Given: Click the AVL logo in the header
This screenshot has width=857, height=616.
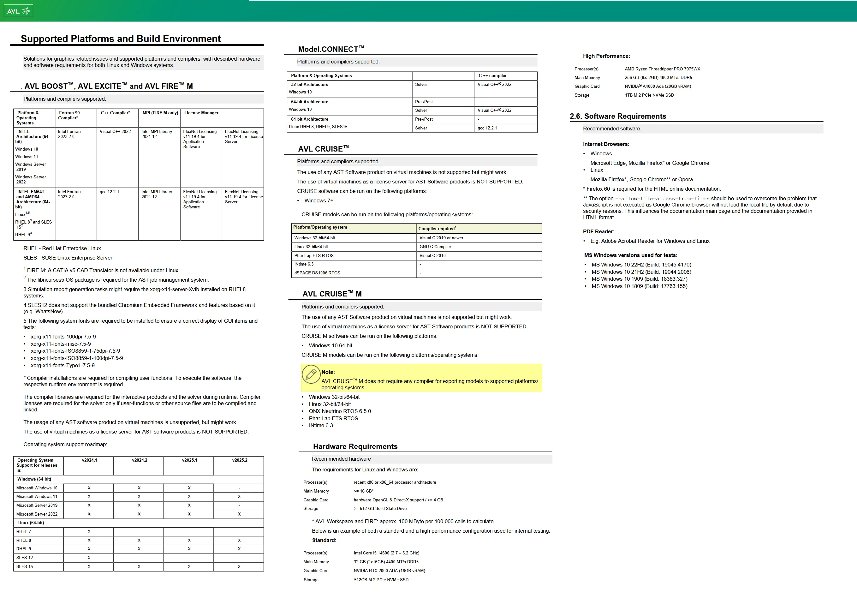Looking at the screenshot, I should pos(18,11).
